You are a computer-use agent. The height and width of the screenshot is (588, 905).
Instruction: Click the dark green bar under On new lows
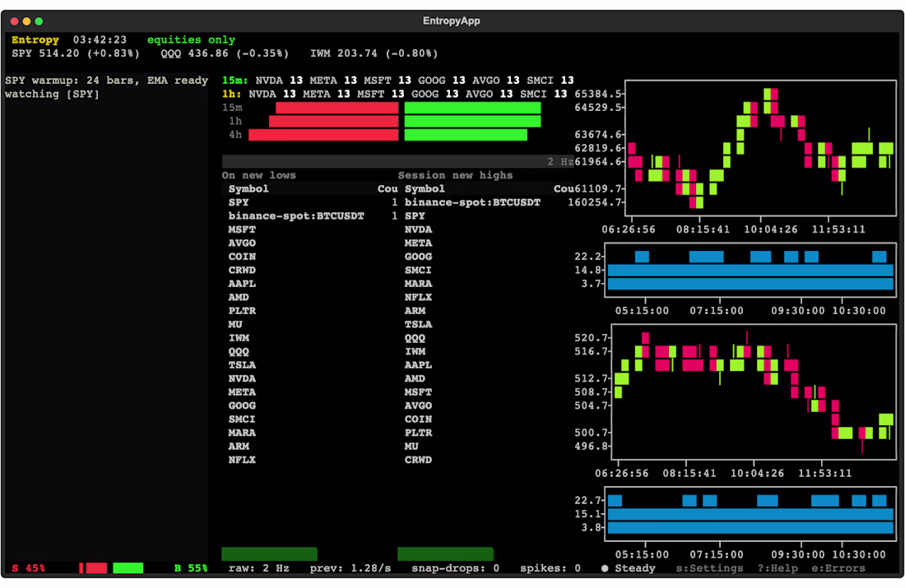click(270, 554)
